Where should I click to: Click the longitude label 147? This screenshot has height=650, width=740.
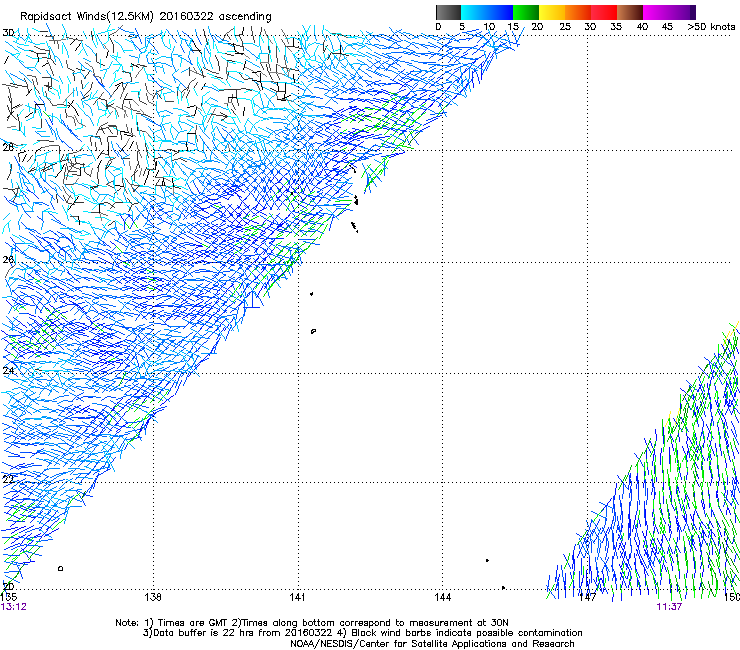pyautogui.click(x=588, y=597)
